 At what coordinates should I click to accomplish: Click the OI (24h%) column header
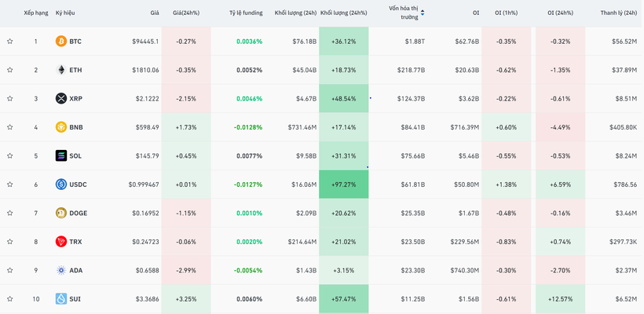(x=561, y=13)
